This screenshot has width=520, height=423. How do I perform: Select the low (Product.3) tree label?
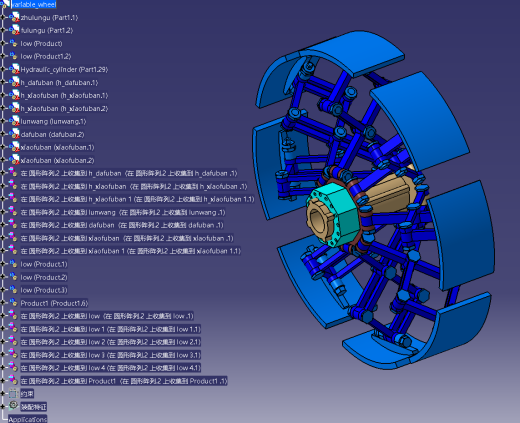pos(44,290)
